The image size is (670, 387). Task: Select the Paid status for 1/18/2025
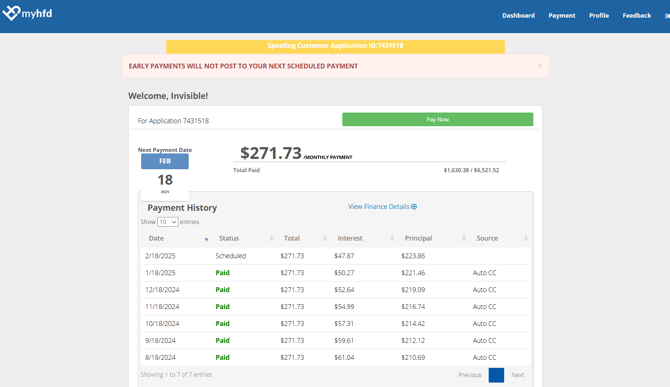tap(222, 273)
